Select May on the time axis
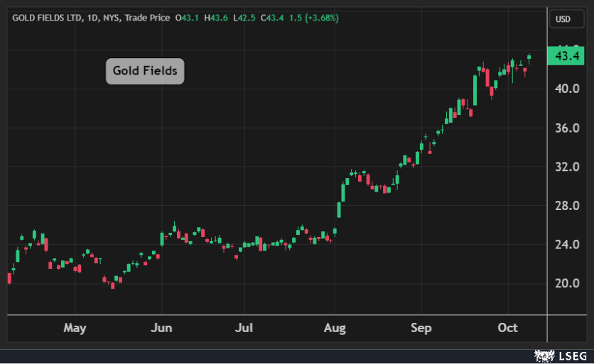 point(75,328)
